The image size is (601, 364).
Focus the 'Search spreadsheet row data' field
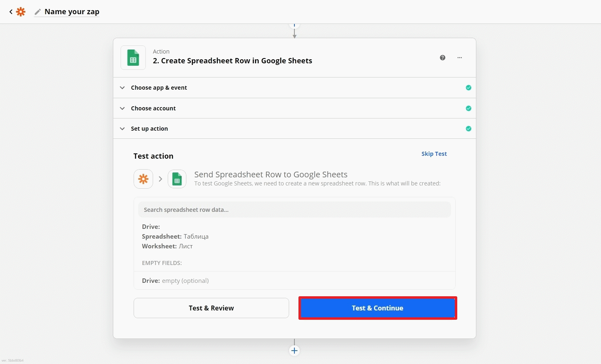click(x=294, y=210)
